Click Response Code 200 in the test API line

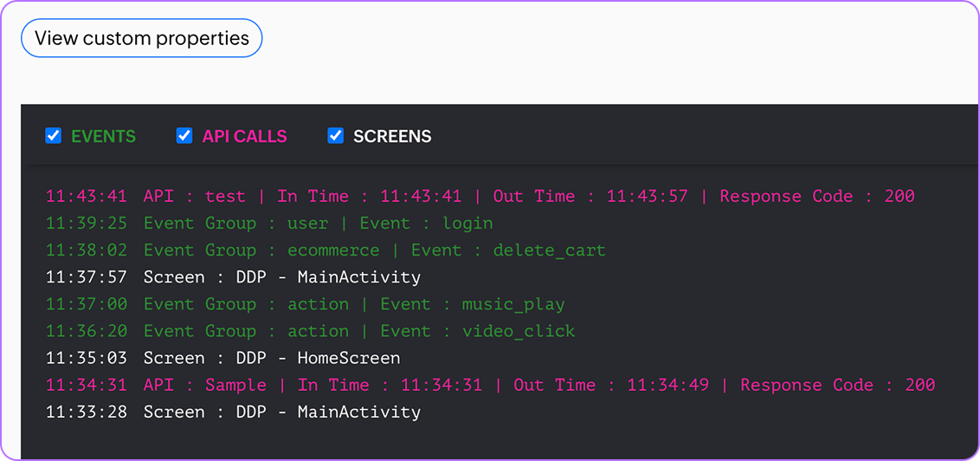point(816,197)
